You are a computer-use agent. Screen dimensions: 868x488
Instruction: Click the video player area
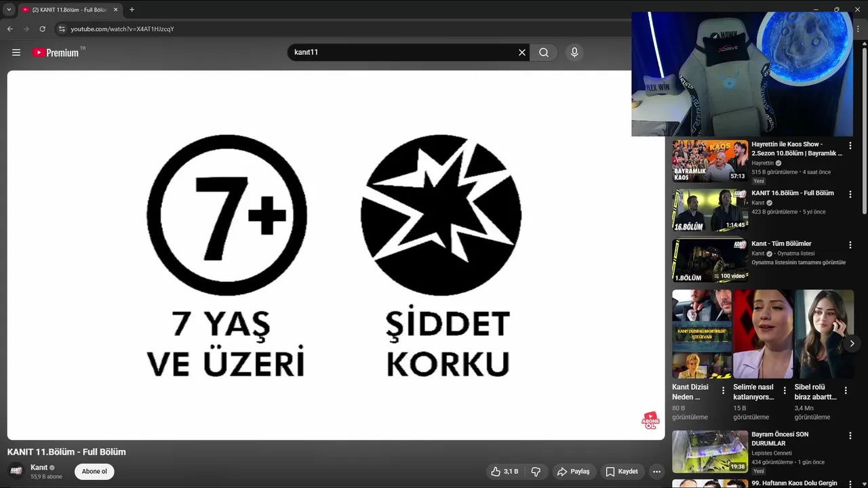click(x=336, y=255)
